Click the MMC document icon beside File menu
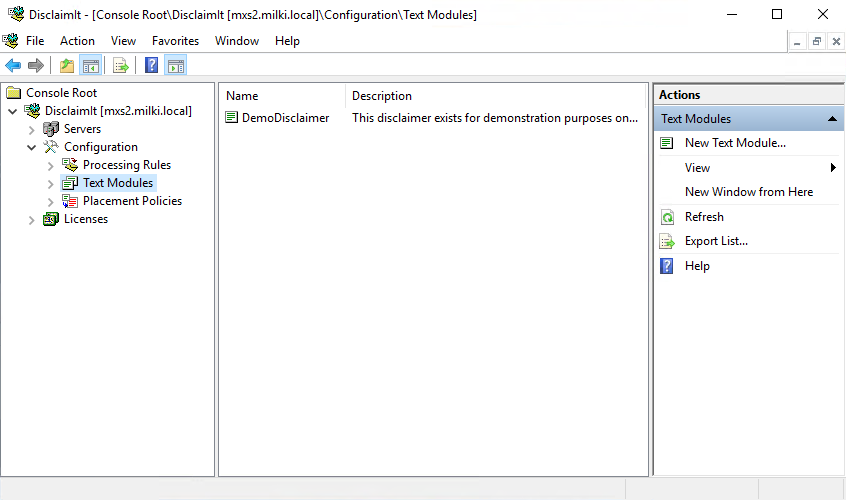Viewport: 846px width, 500px height. (10, 40)
